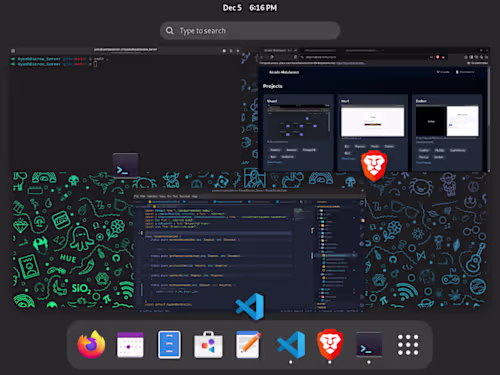Image resolution: width=500 pixels, height=375 pixels.
Task: Click the terminal badge icon on window preview
Action: click(126, 166)
